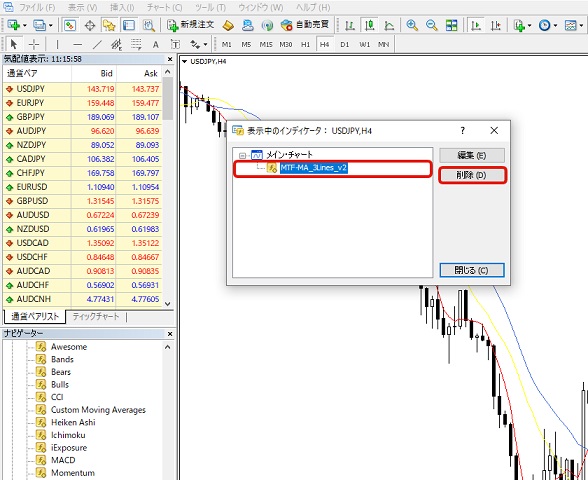Select the MTF-MA_3Lines_v2 indicator entry
The width and height of the screenshot is (588, 480).
point(314,168)
